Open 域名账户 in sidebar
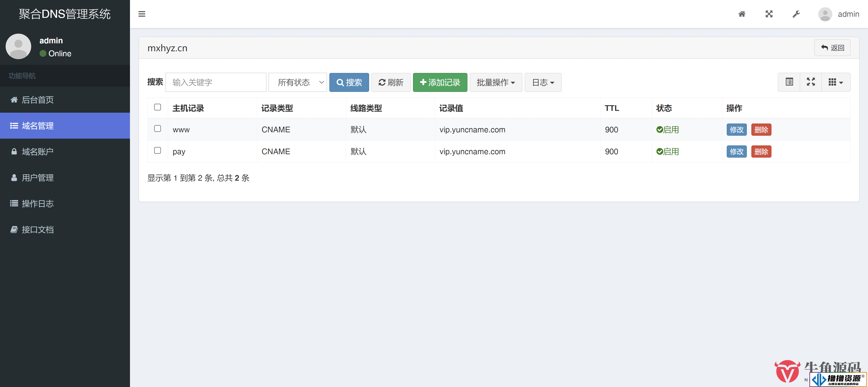The image size is (868, 387). click(x=65, y=152)
